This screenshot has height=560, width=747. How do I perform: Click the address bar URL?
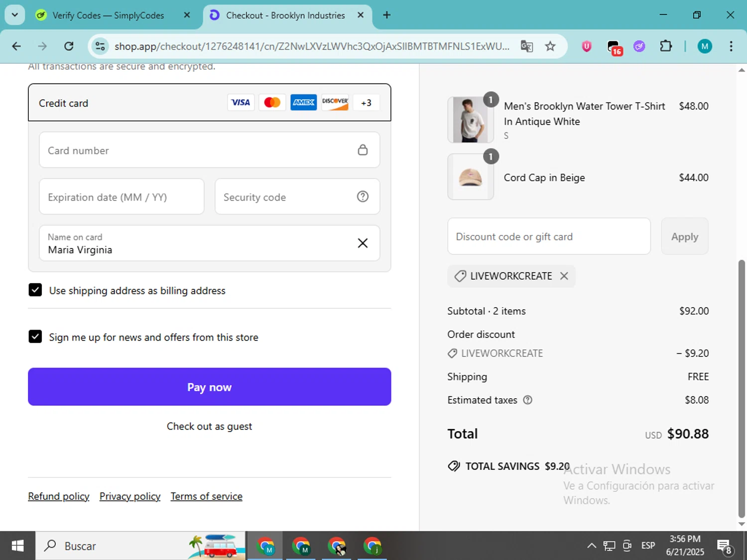[x=312, y=46]
